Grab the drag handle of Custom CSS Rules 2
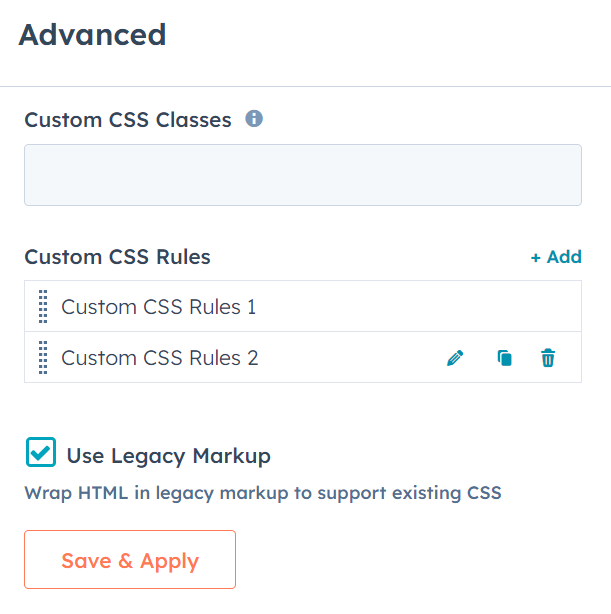The height and width of the screenshot is (614, 611). point(43,358)
